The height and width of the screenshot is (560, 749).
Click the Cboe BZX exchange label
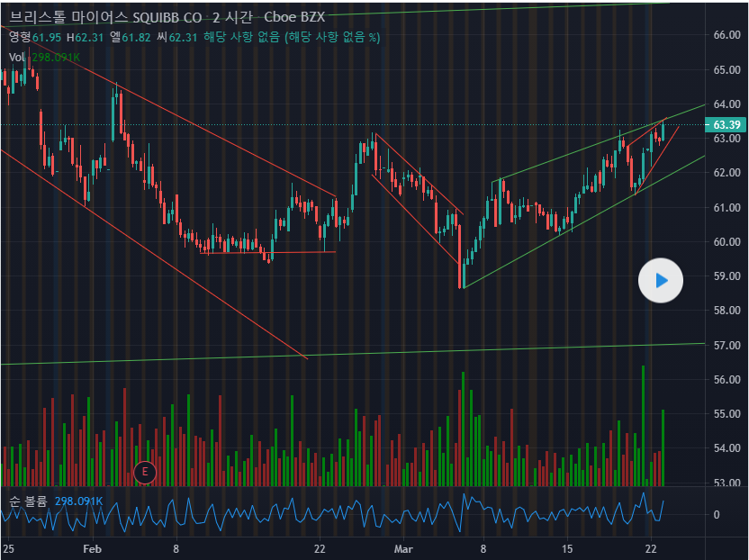point(294,17)
